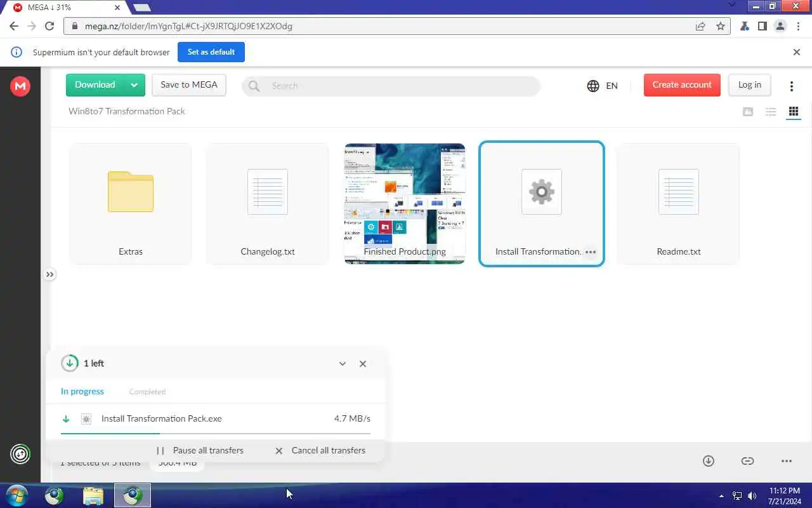Cancel all transfers

320,450
